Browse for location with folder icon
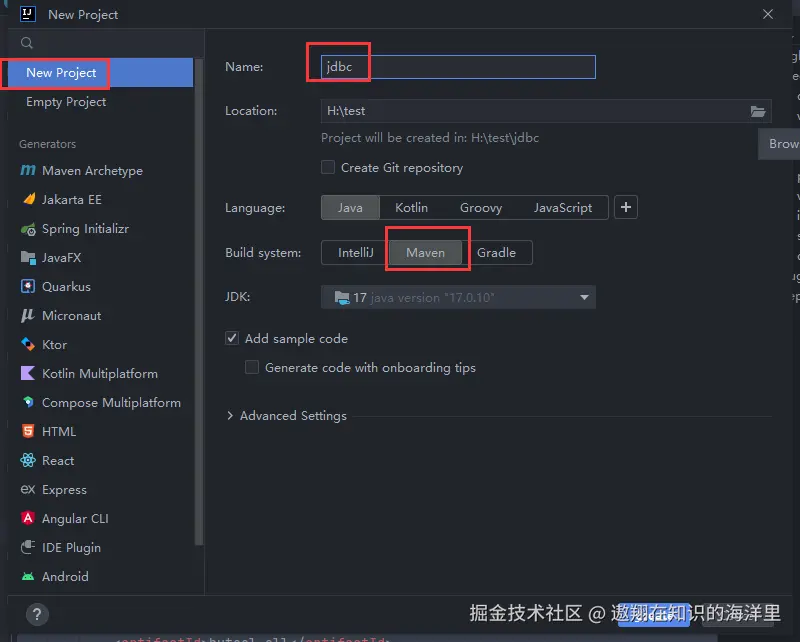 758,111
